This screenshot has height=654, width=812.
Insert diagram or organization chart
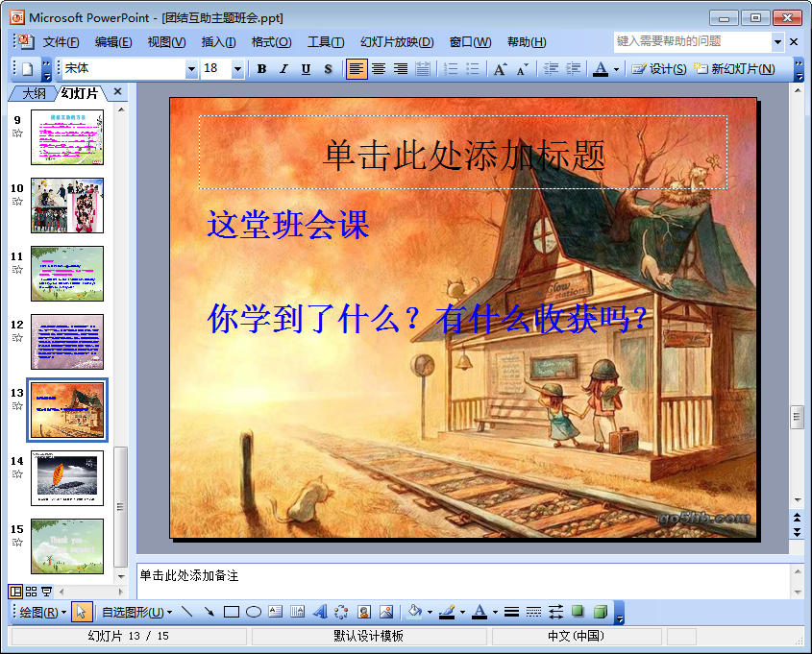pyautogui.click(x=341, y=612)
